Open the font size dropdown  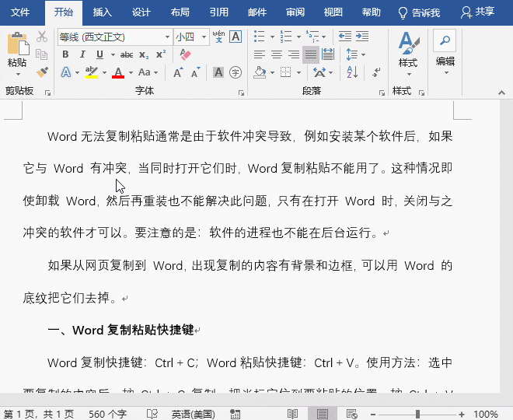[204, 37]
